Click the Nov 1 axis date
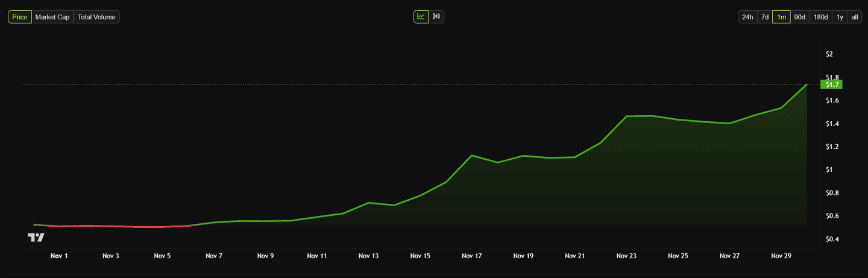This screenshot has height=278, width=868. click(x=59, y=256)
